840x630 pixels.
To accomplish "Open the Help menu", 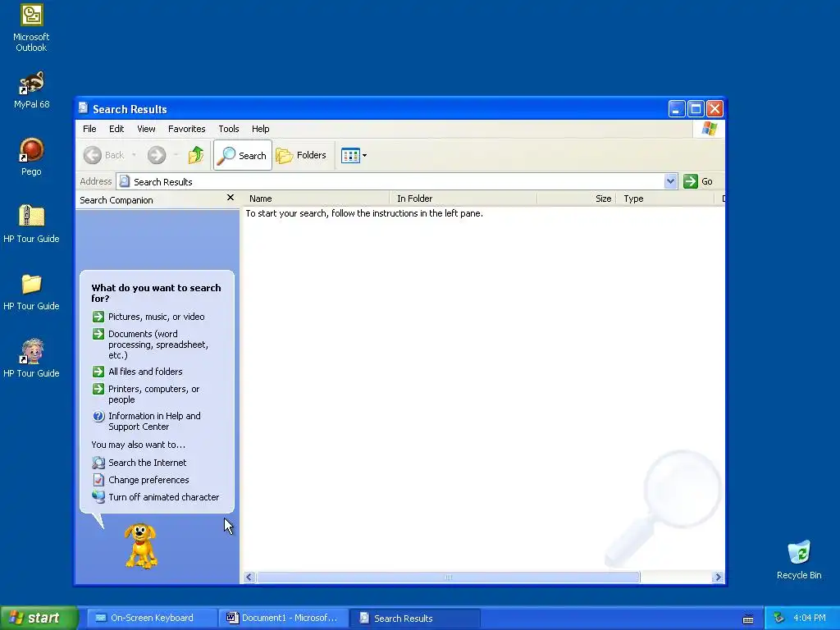I will pyautogui.click(x=260, y=129).
